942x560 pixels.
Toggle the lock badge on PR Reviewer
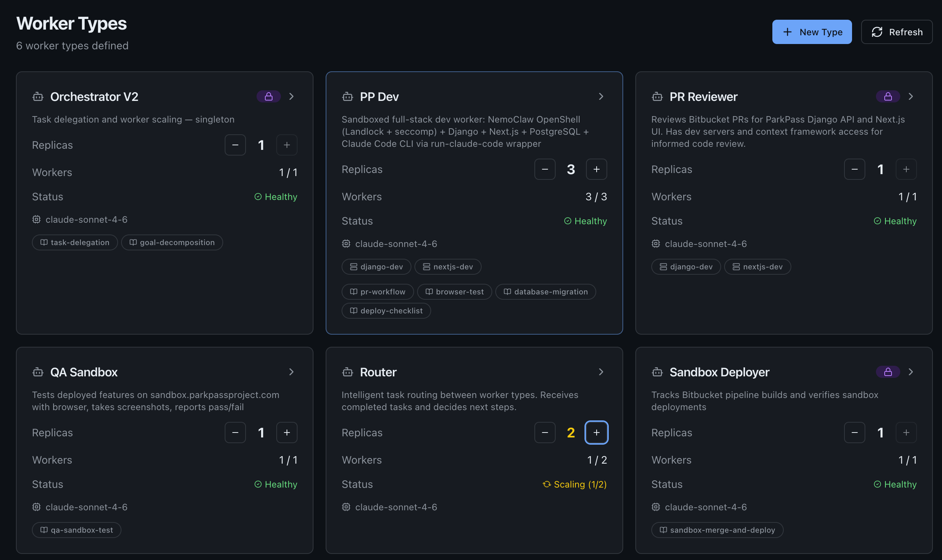click(887, 96)
